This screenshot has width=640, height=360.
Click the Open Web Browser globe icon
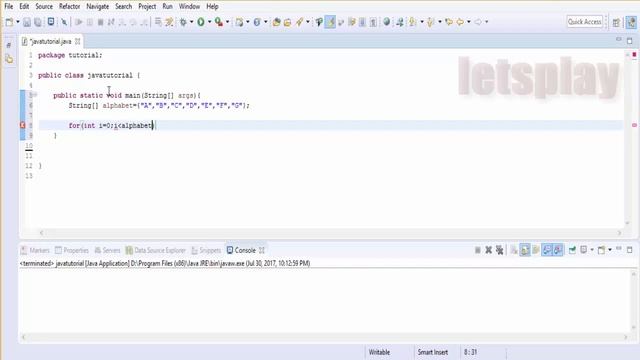(386, 22)
